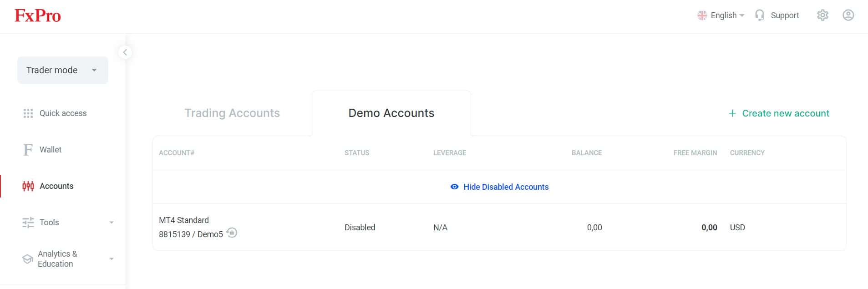Switch to the Demo Accounts tab
This screenshot has width=868, height=289.
tap(391, 113)
